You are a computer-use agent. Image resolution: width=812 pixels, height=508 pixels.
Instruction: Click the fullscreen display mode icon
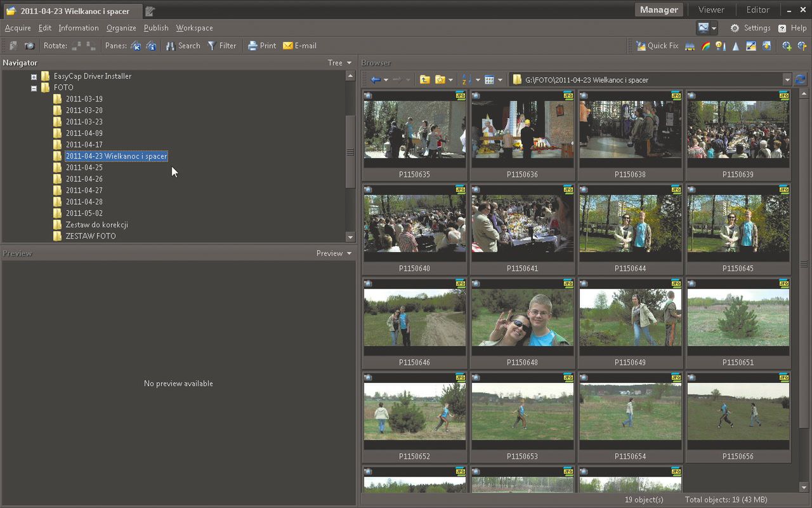pyautogui.click(x=703, y=28)
